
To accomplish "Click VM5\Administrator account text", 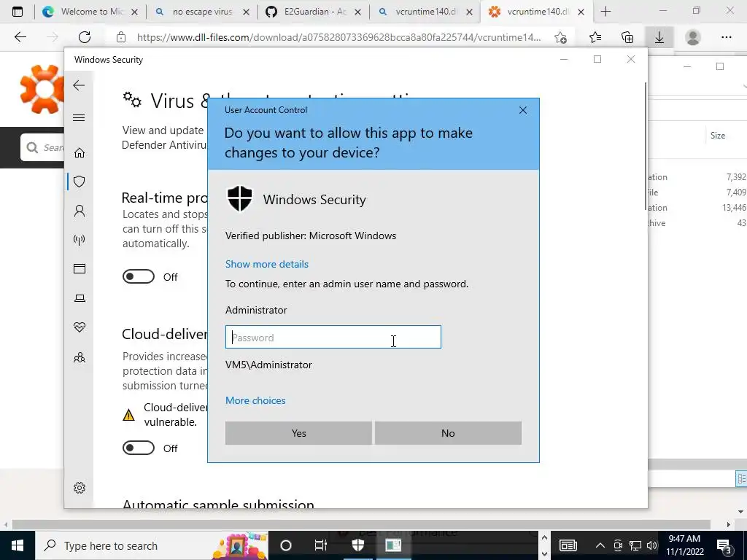I will coord(268,365).
